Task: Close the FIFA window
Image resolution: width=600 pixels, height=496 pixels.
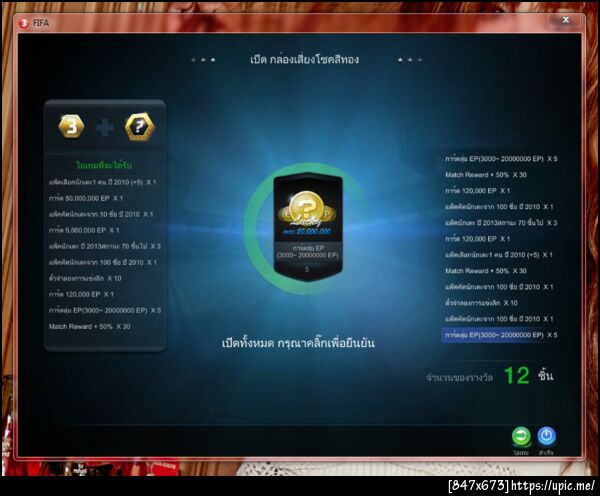Action: pos(566,20)
